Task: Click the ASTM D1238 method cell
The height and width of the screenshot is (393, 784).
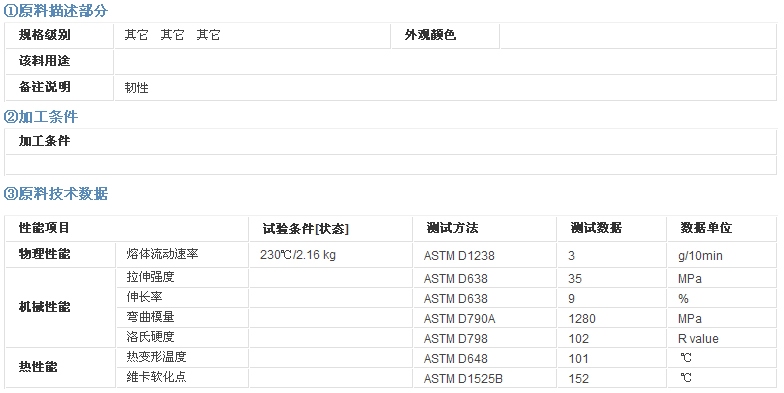Action: [x=484, y=254]
